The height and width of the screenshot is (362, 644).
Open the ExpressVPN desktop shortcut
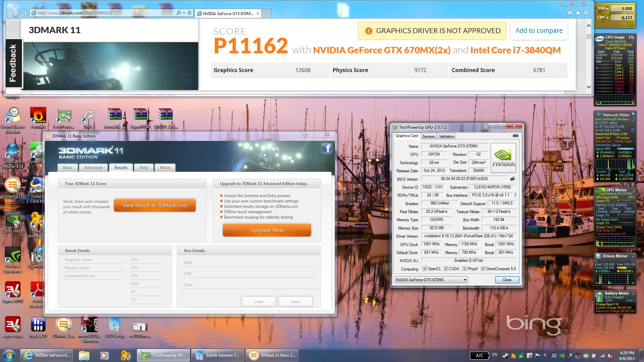[13, 292]
